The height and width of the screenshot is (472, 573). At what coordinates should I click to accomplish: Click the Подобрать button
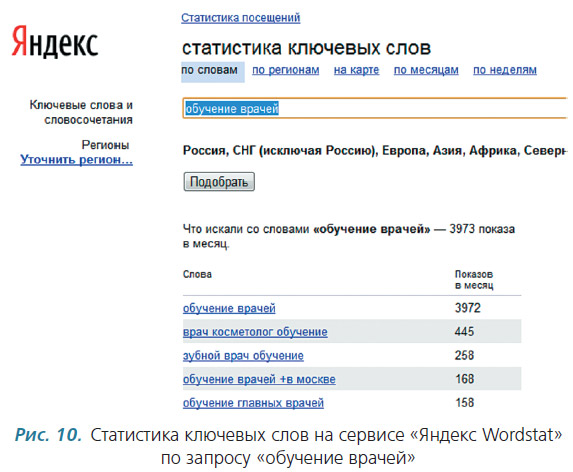point(219,182)
